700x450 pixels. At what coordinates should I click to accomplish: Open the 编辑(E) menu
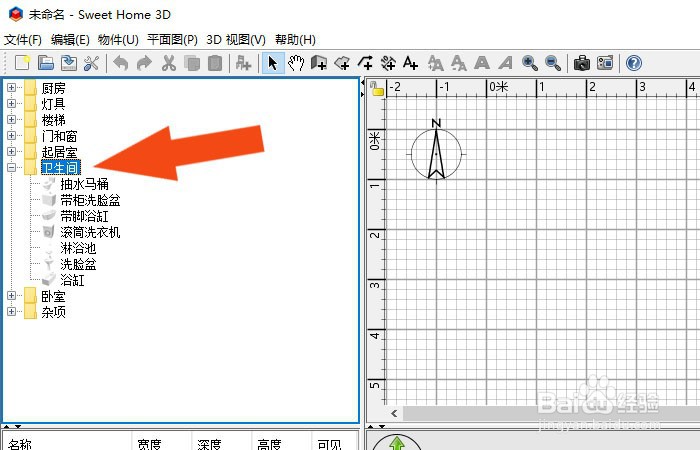click(x=70, y=40)
